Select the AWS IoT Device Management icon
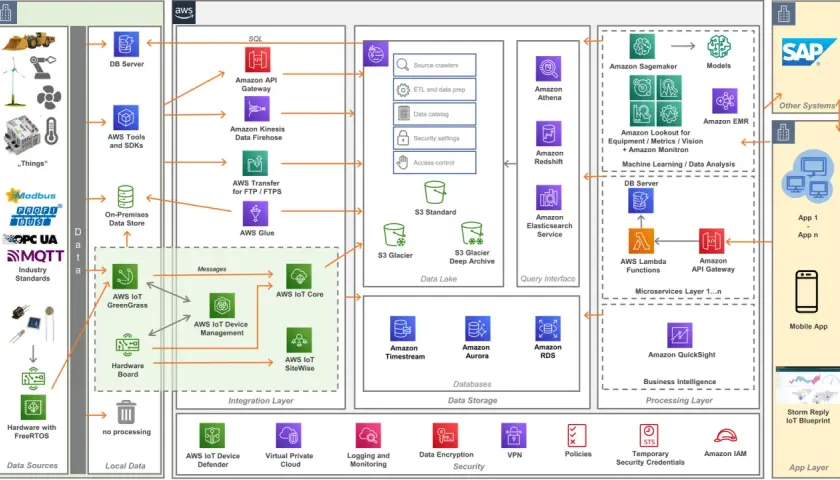The width and height of the screenshot is (840, 480). point(222,306)
